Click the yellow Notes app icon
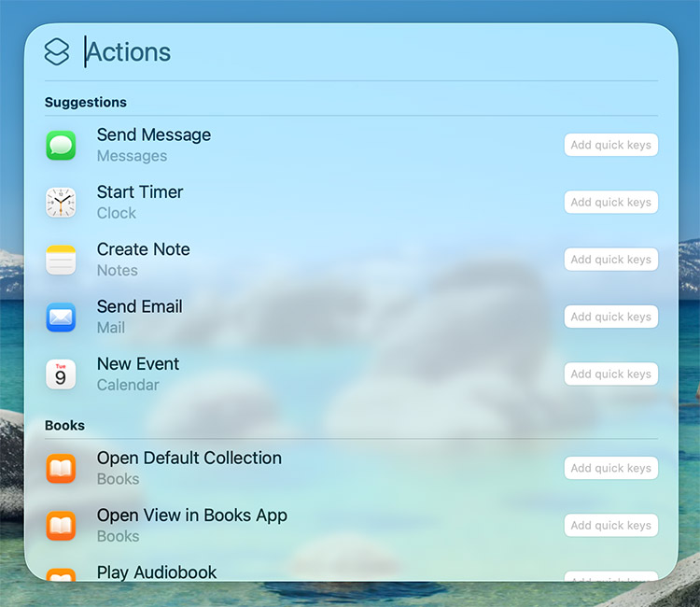The width and height of the screenshot is (700, 607). [61, 260]
